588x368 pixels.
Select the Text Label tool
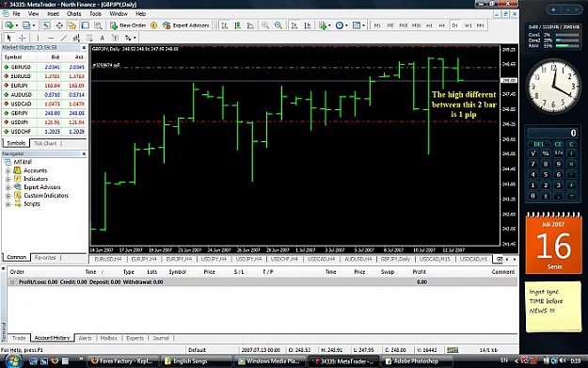pyautogui.click(x=115, y=38)
